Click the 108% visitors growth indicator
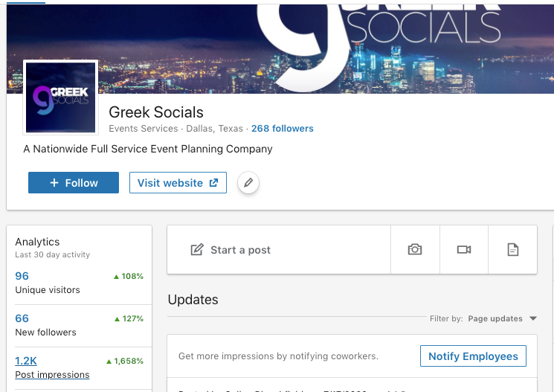554x392 pixels. coord(128,277)
